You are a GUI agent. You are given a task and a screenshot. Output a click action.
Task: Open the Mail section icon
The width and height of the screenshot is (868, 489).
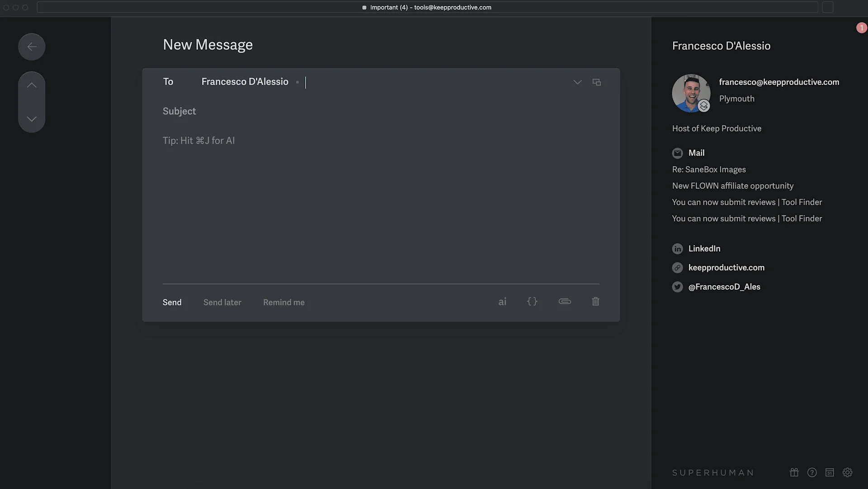click(677, 153)
